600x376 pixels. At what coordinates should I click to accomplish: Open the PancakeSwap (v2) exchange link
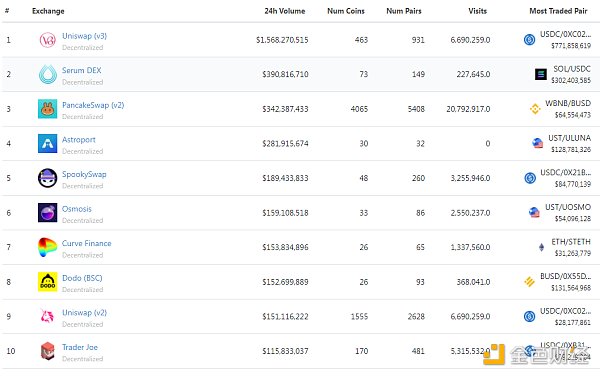click(93, 105)
